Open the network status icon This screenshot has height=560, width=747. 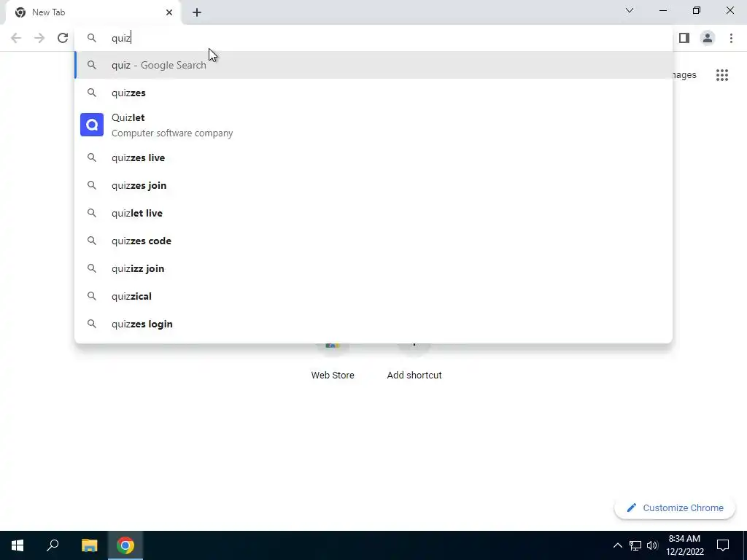click(635, 545)
